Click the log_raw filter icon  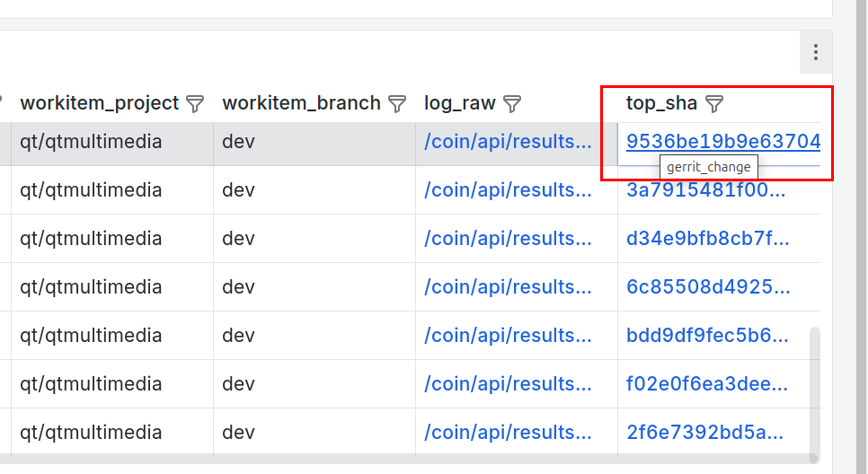tap(511, 103)
